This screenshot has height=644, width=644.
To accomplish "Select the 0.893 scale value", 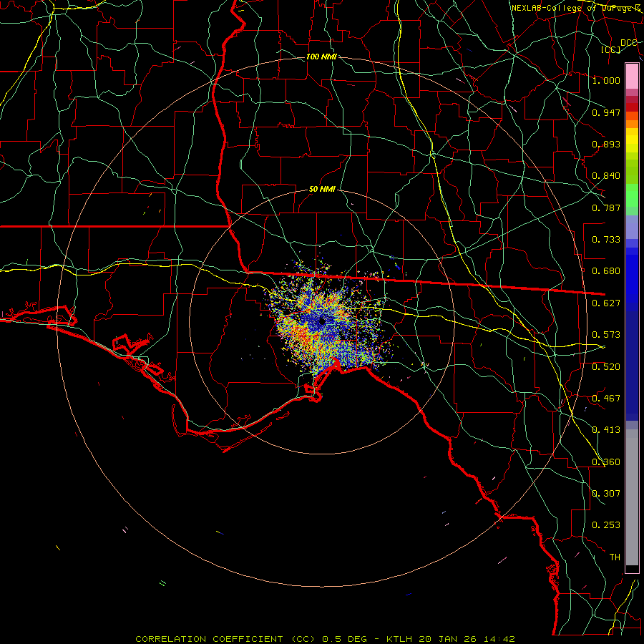I will (606, 144).
